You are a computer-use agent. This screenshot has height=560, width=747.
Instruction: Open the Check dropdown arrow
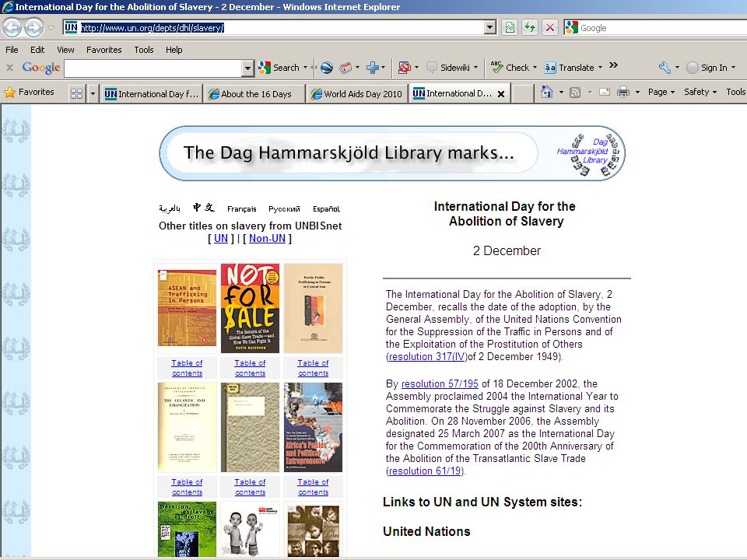[x=535, y=68]
